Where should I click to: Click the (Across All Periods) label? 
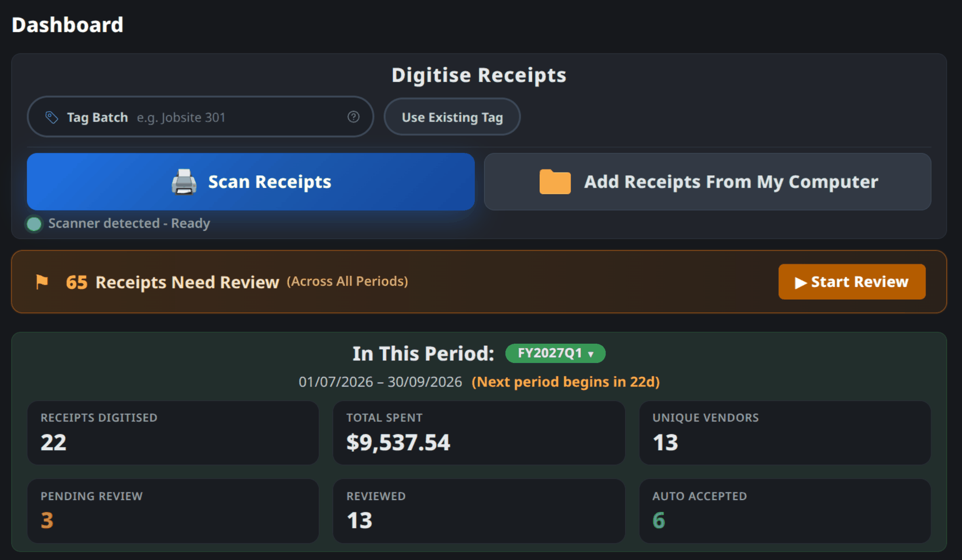click(x=347, y=281)
